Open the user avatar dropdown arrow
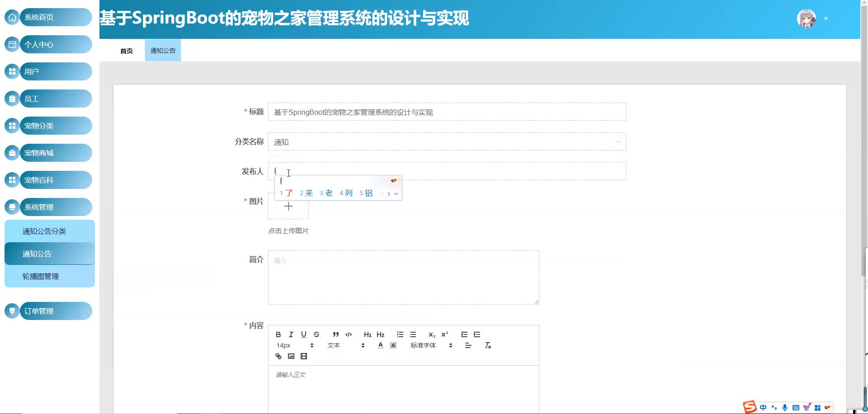Viewport: 868px width, 414px height. pos(826,19)
